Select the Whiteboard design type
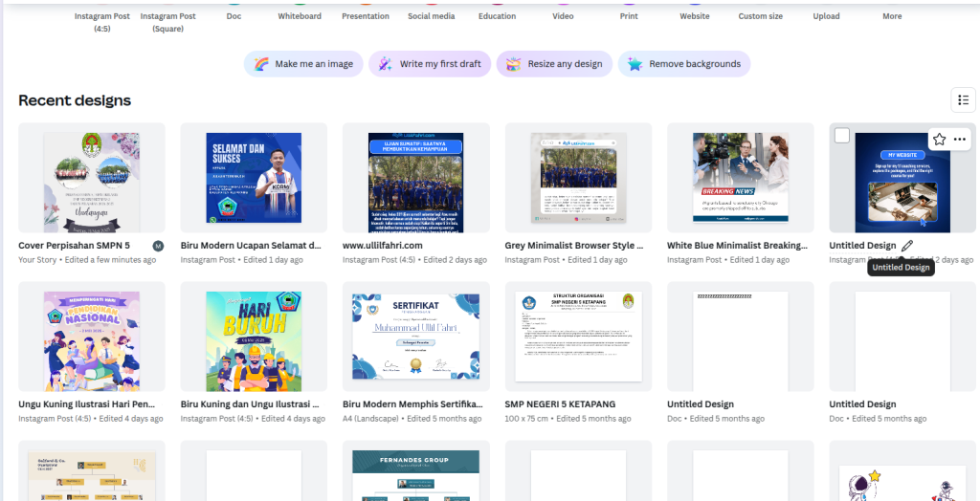 [x=300, y=16]
